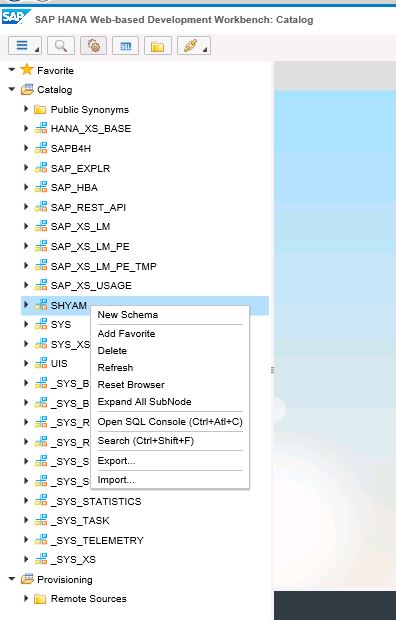Expand the SAP_XS_LM_PE schema arrow
Image resolution: width=396 pixels, height=620 pixels.
click(26, 246)
